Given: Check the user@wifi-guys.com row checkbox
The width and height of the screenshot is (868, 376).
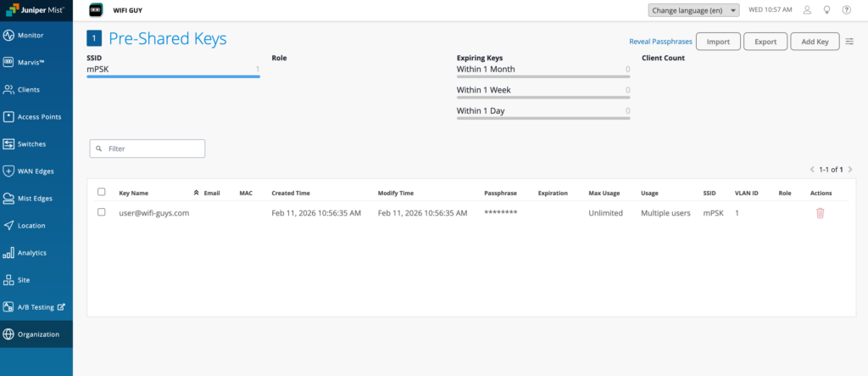Looking at the screenshot, I should (x=102, y=213).
